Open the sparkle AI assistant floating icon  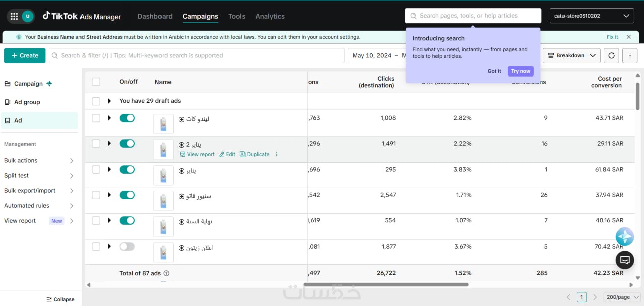625,237
